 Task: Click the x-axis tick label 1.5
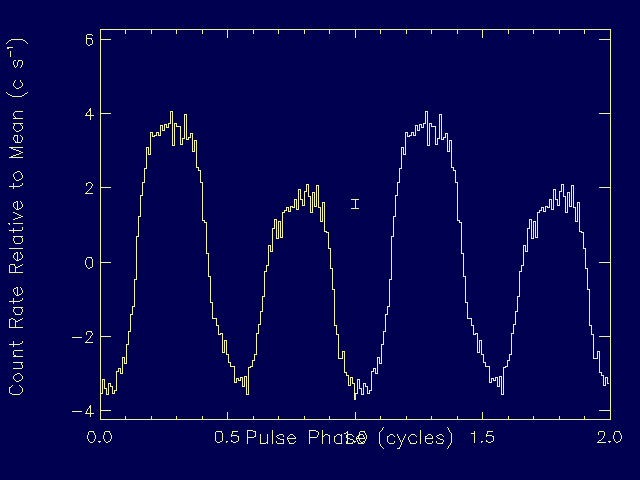[483, 438]
